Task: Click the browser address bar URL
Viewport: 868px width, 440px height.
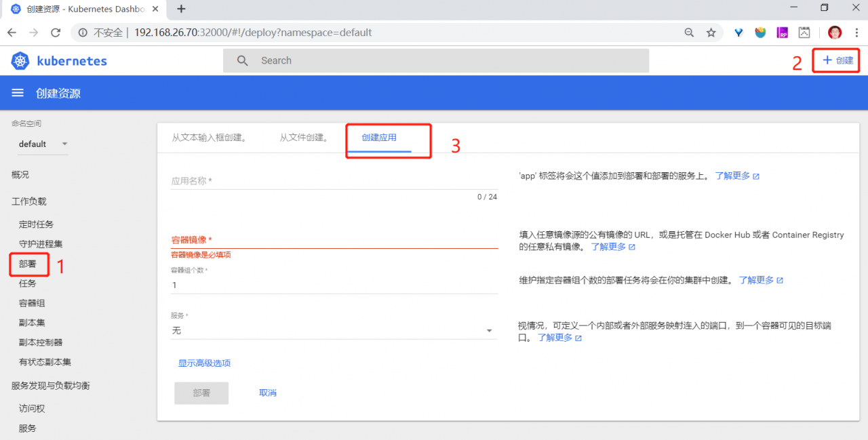Action: coord(253,33)
